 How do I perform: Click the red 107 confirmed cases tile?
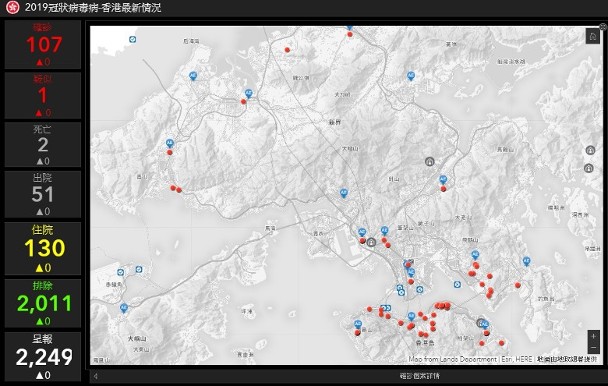point(43,45)
